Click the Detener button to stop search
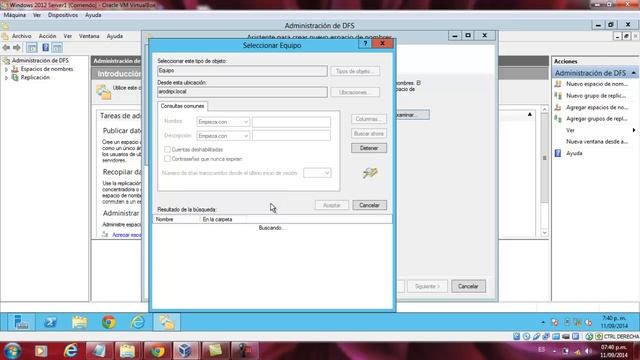 tap(369, 148)
